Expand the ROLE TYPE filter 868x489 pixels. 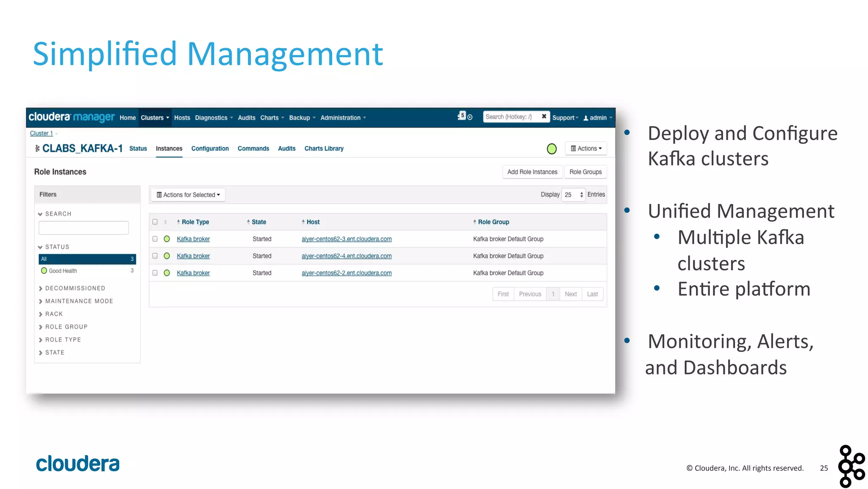tap(60, 340)
